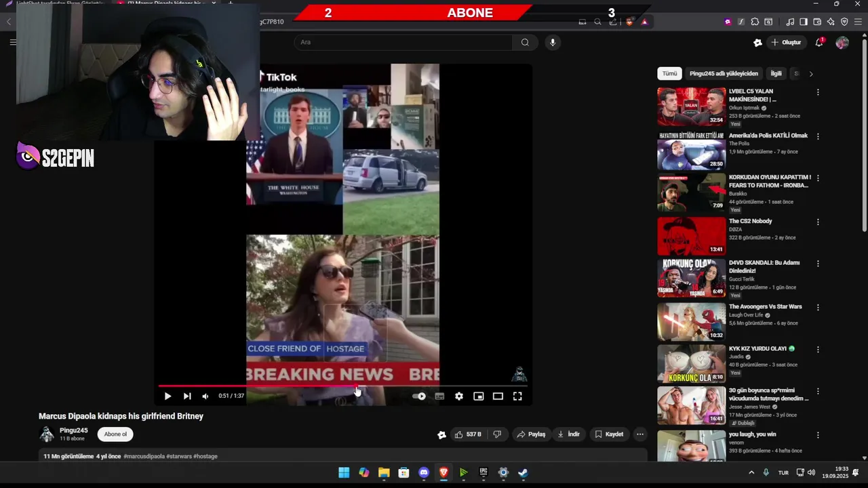This screenshot has height=488, width=868.
Task: Dislike the video with thumbs down
Action: [x=497, y=434]
